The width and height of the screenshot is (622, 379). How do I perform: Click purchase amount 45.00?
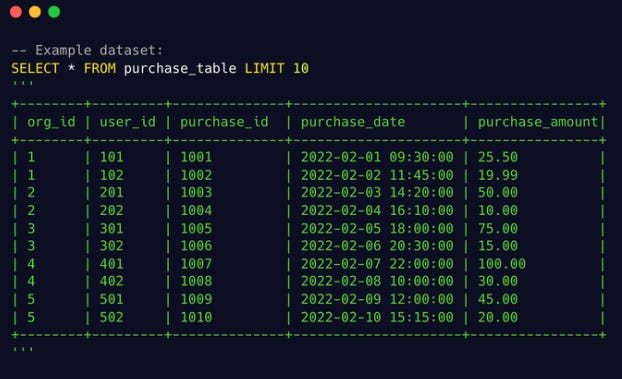point(497,299)
